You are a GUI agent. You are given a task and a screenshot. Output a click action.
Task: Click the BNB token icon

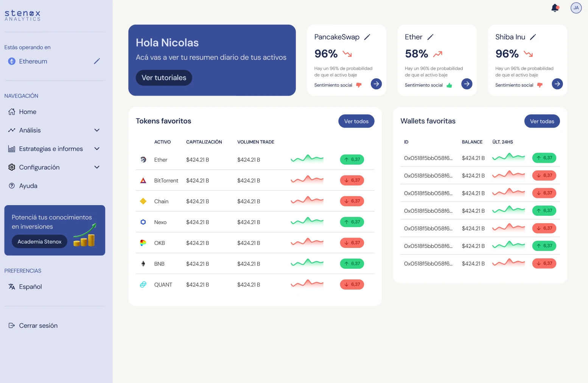coord(143,264)
